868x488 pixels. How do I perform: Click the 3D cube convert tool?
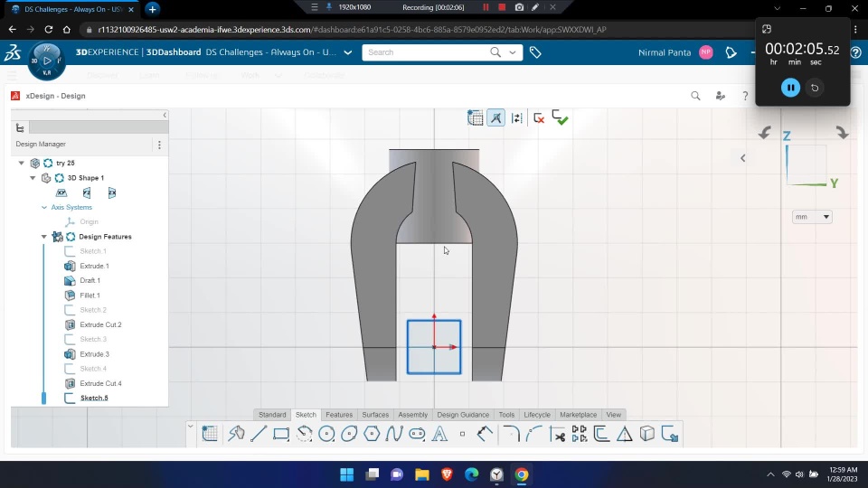tap(647, 434)
